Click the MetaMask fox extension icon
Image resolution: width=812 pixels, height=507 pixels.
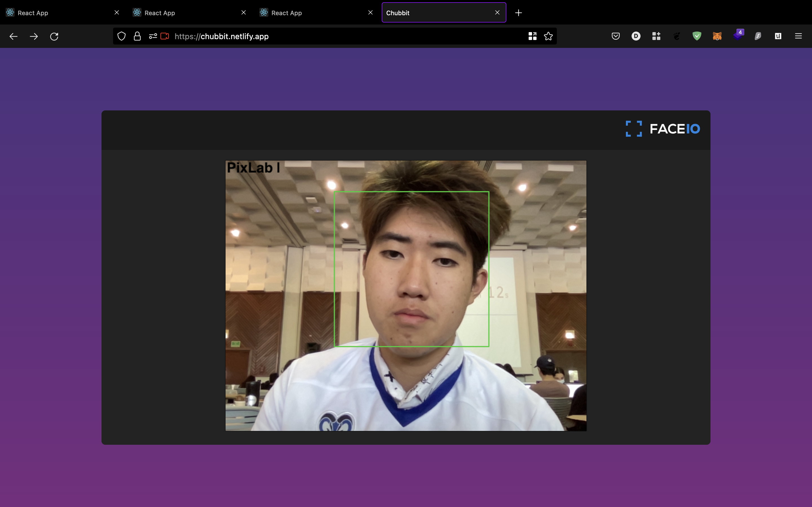(x=717, y=36)
